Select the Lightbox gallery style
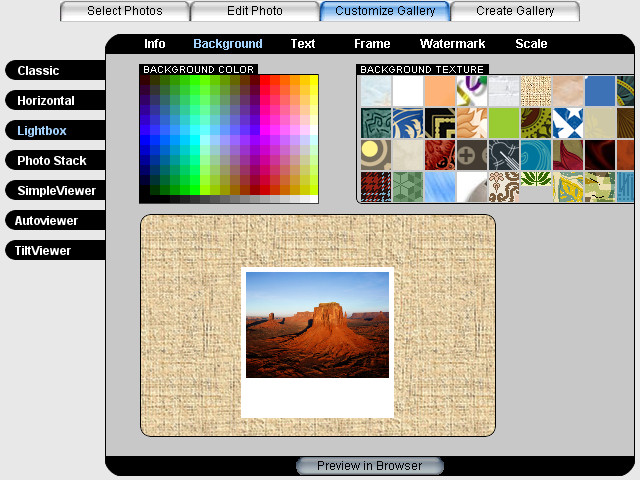640x480 pixels. (55, 131)
